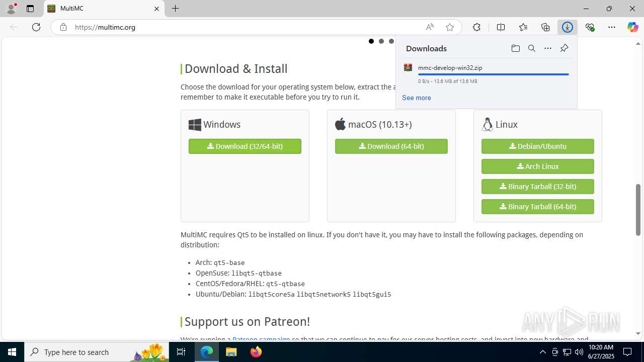The height and width of the screenshot is (362, 644).
Task: Click the download progress bar
Action: pyautogui.click(x=494, y=74)
